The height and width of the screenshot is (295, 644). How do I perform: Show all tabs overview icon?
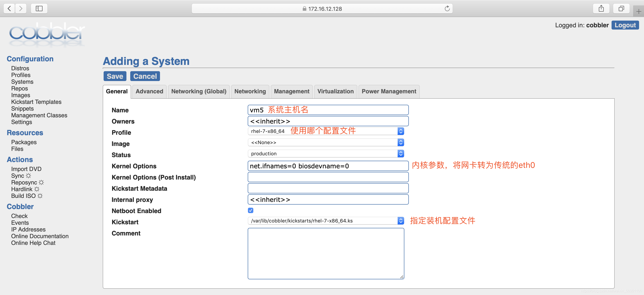[621, 9]
